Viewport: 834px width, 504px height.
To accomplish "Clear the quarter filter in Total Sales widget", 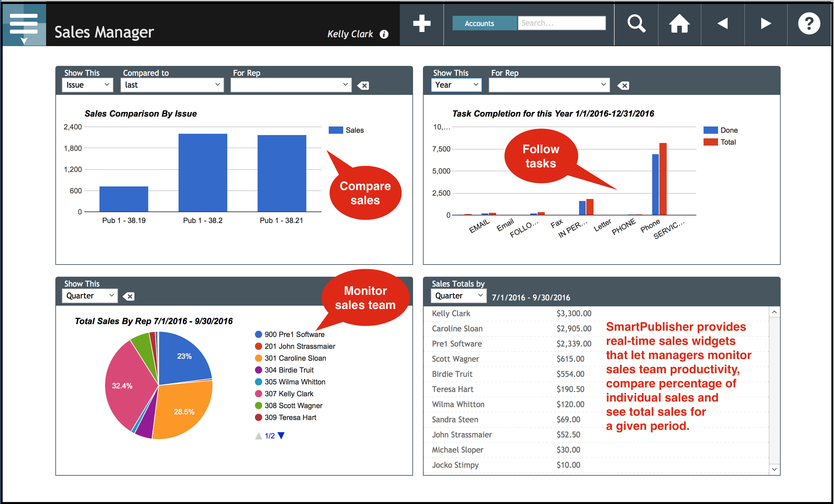I will pyautogui.click(x=128, y=296).
